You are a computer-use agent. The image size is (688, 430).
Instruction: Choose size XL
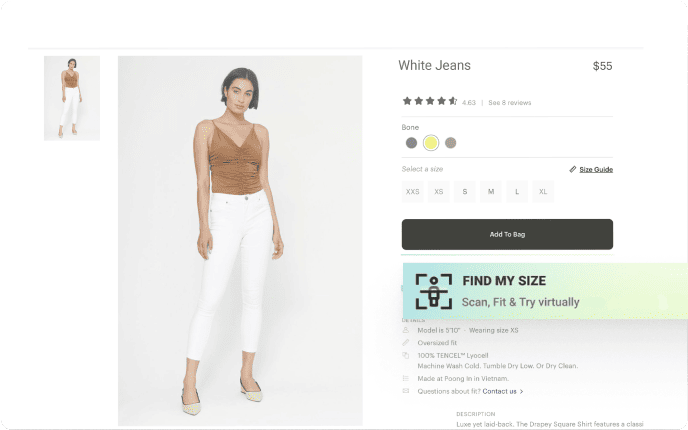point(543,191)
